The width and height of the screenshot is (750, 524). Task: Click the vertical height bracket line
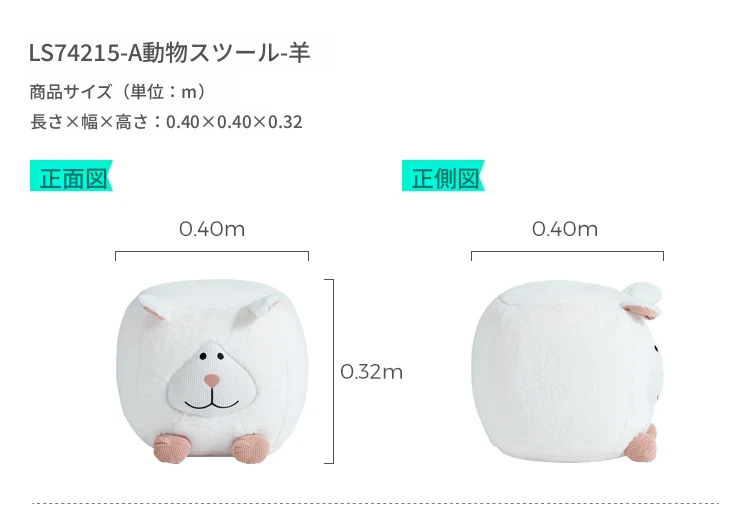point(331,371)
